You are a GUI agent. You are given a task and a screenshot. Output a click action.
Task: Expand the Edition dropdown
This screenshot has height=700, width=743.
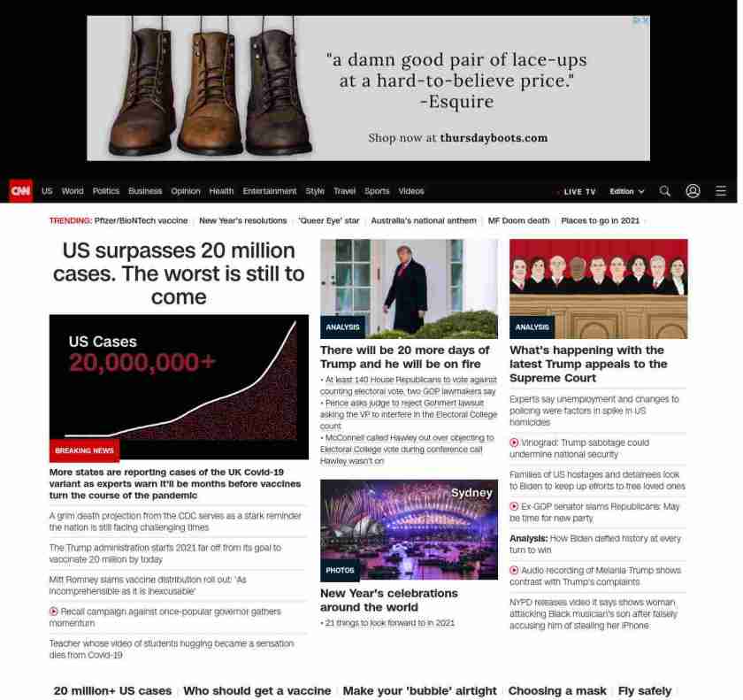(627, 191)
